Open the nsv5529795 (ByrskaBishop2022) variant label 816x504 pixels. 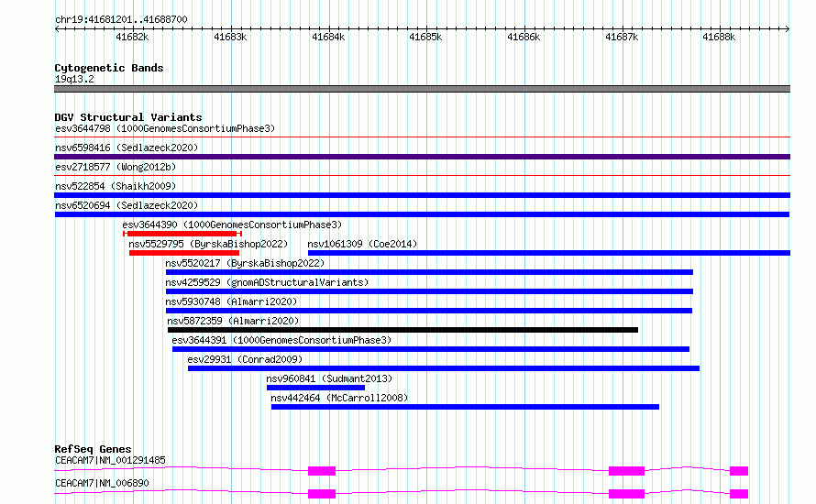click(x=208, y=244)
